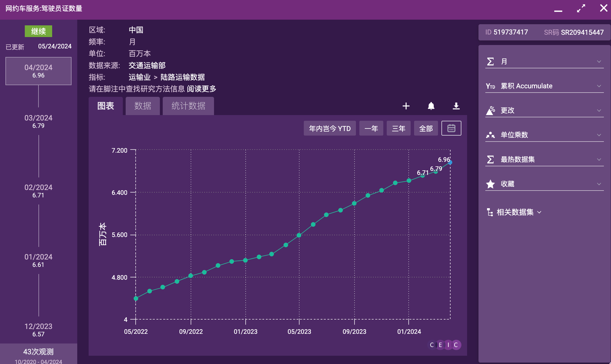
Task: Switch to the 数据 tab
Action: pos(142,106)
